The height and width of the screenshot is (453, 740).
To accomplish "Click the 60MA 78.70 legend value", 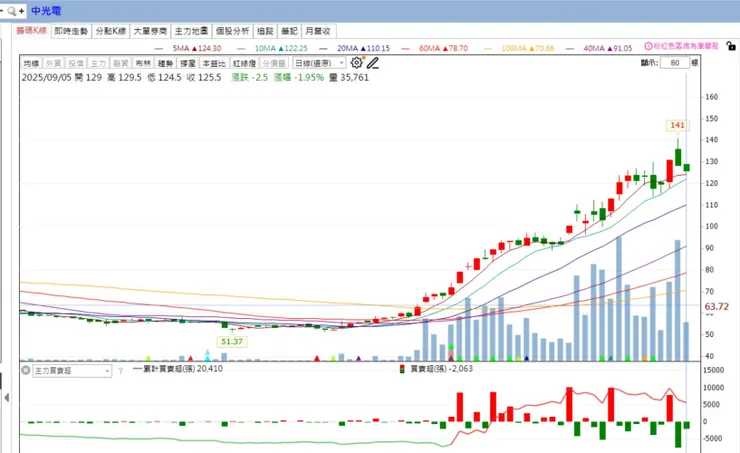I will [444, 48].
